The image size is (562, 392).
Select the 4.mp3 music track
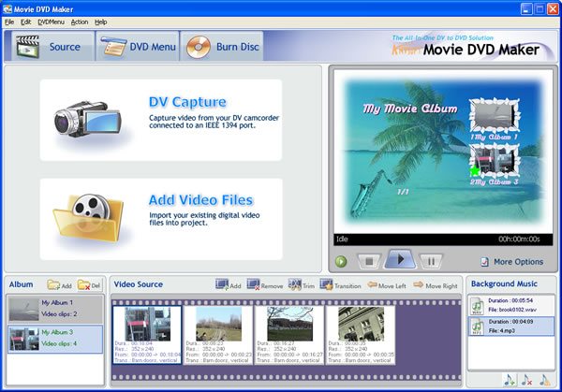(x=511, y=327)
